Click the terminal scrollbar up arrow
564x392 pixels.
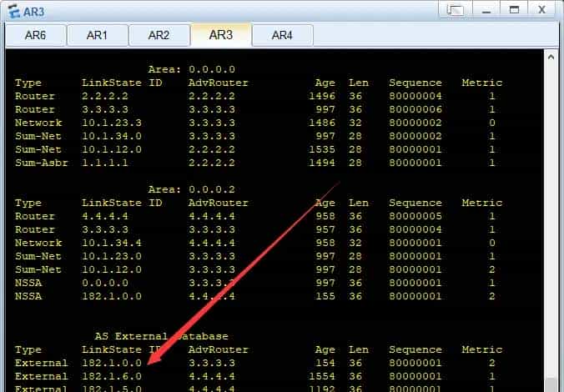pyautogui.click(x=551, y=57)
